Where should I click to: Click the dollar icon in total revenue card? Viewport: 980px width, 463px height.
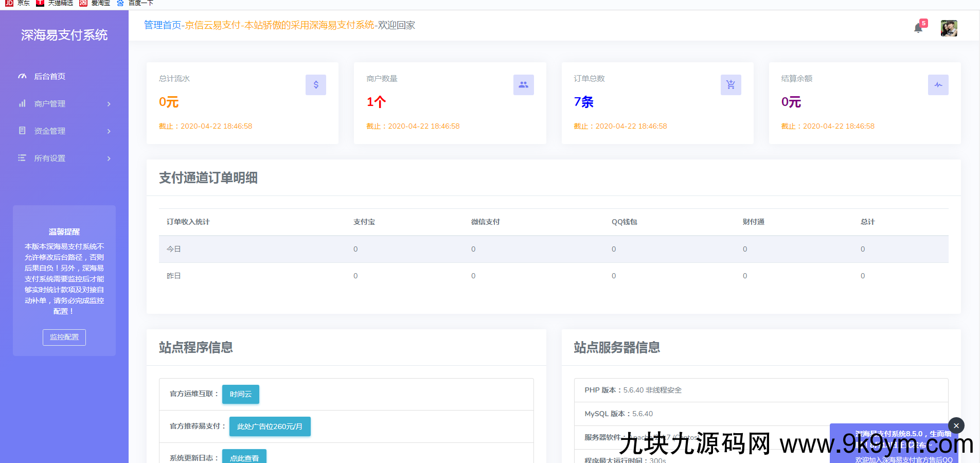pos(316,85)
